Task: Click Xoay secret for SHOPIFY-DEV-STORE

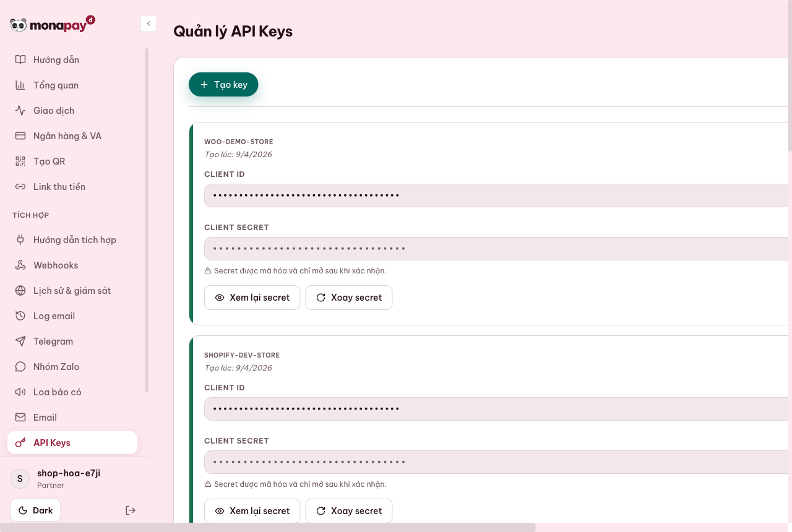Action: [349, 511]
